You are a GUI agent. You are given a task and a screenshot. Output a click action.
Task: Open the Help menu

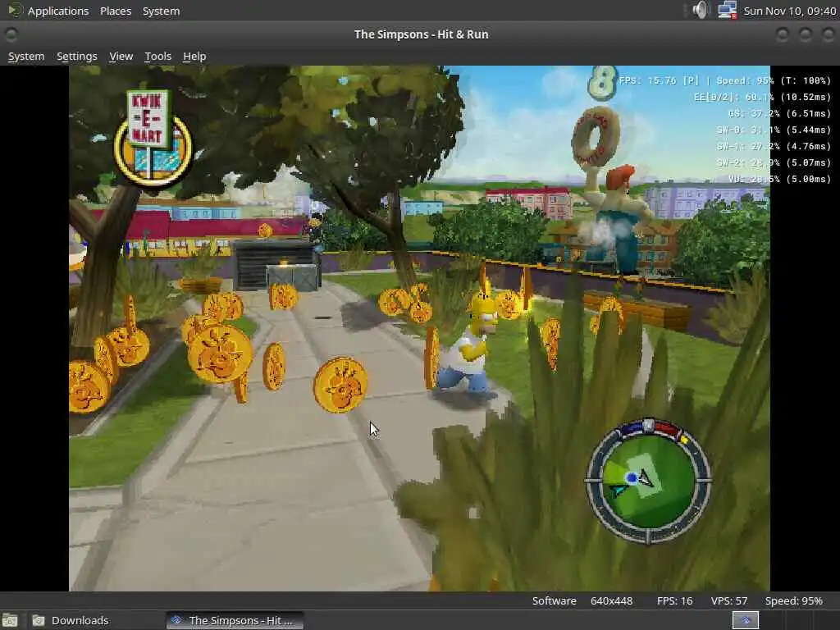coord(194,57)
